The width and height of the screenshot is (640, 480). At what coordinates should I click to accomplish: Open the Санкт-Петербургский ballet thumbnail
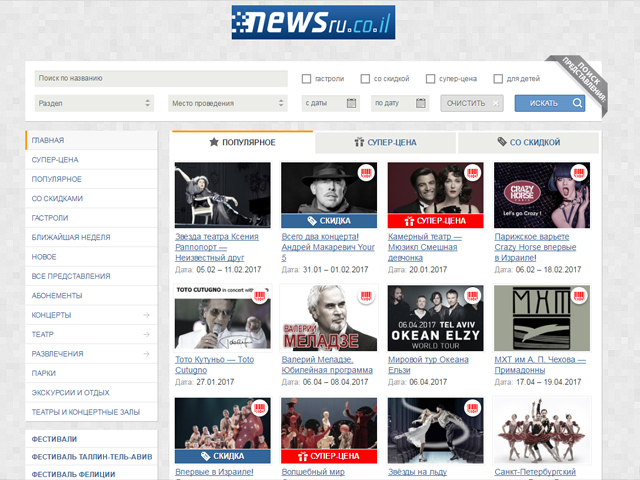click(x=542, y=431)
